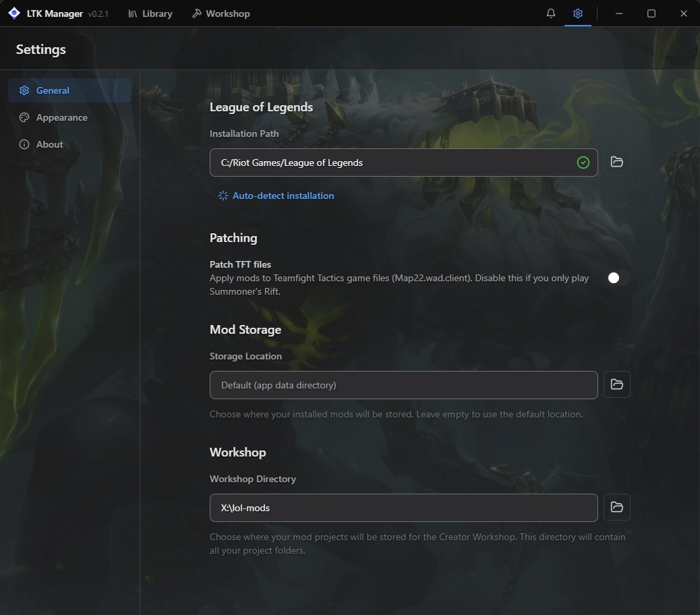Select About settings section
Screen dimensions: 700x615
[69, 144]
